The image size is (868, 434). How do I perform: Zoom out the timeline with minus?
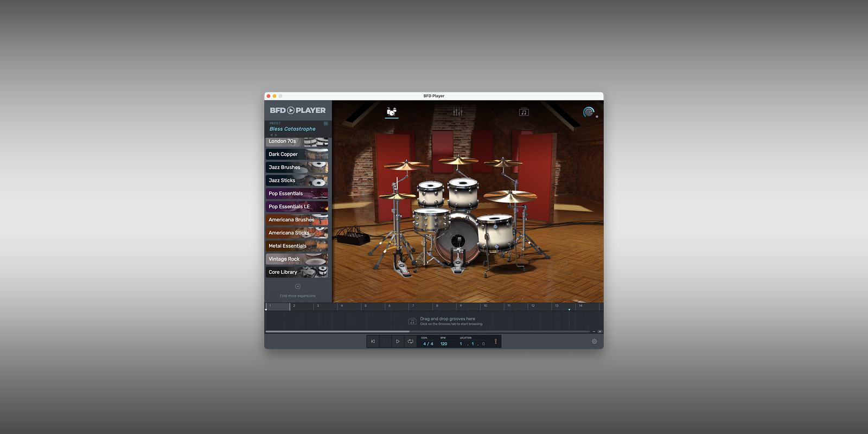[593, 331]
